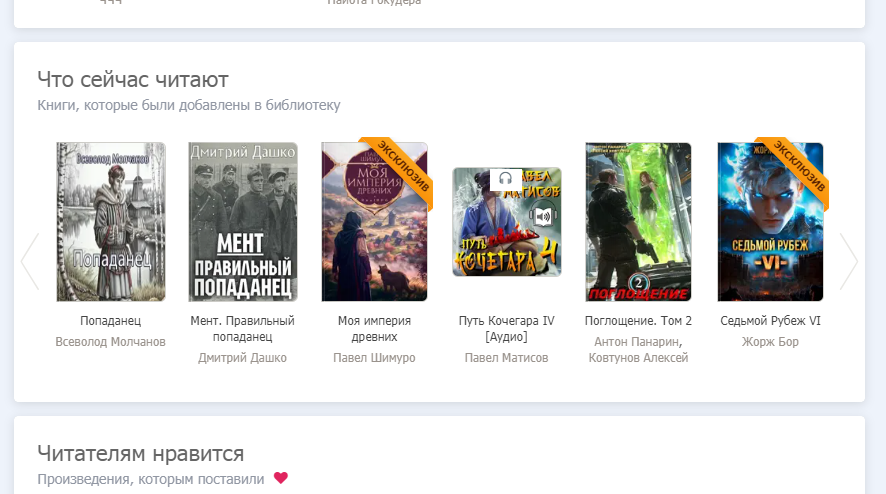Viewport: 886px width, 494px height.
Task: Click the Мент. Правильный попаданец title link
Action: pos(242,328)
